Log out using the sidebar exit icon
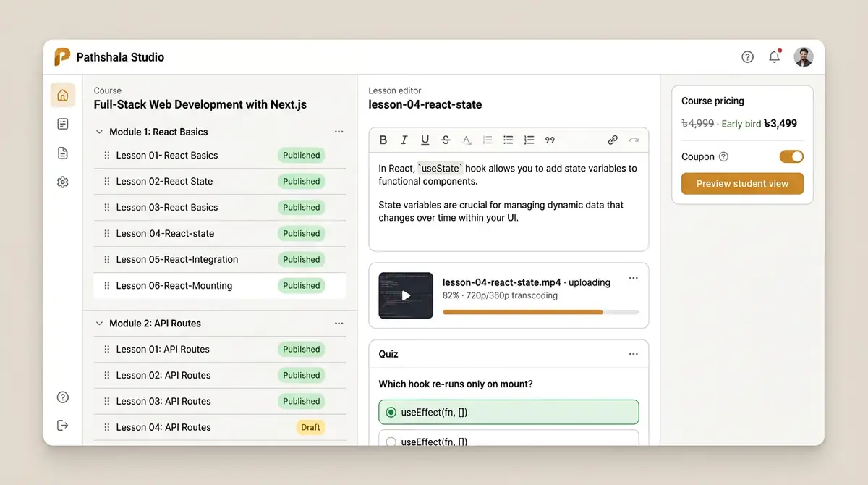The image size is (868, 485). (x=62, y=425)
